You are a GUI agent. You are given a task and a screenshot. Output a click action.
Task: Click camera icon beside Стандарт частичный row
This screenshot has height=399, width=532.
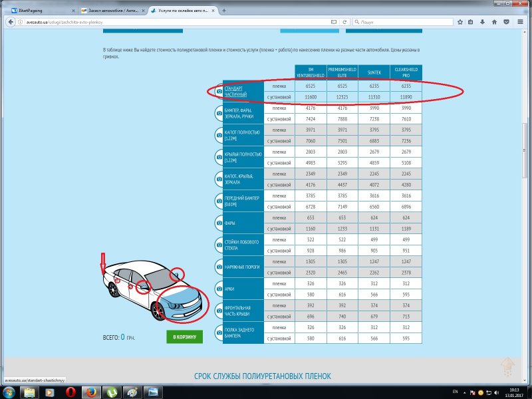pos(219,92)
